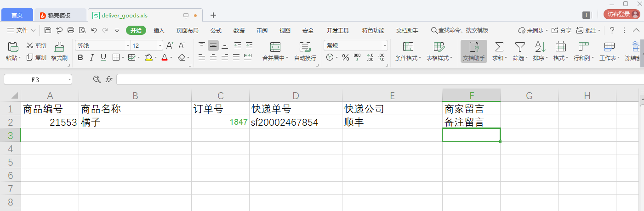Toggle Bold formatting
644x211 pixels.
click(80, 57)
